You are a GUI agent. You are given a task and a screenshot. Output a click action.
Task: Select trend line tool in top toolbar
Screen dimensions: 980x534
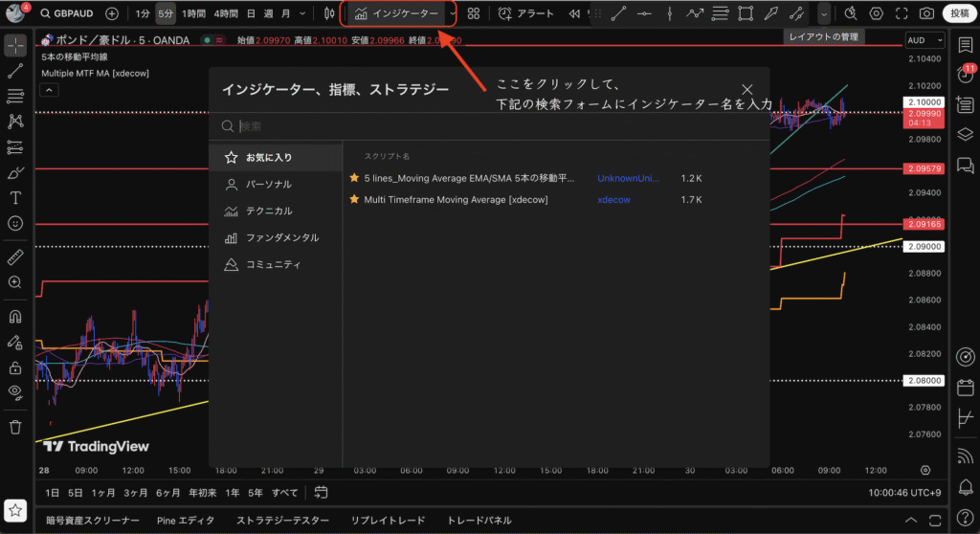(618, 13)
